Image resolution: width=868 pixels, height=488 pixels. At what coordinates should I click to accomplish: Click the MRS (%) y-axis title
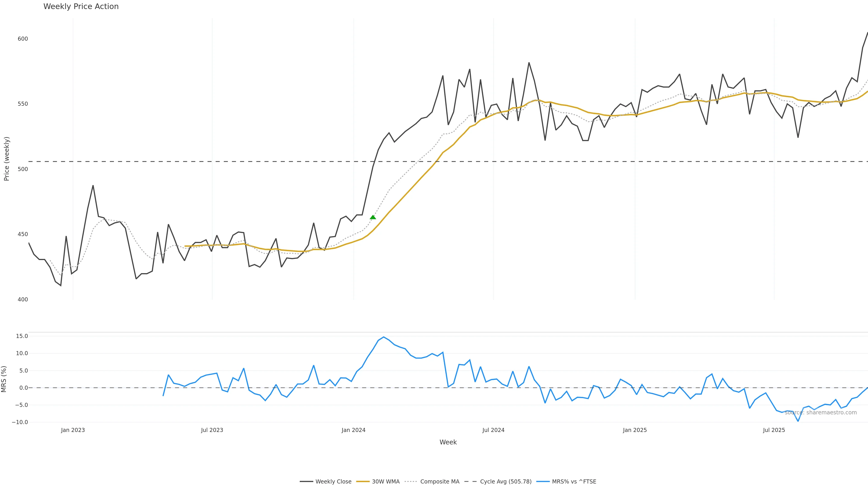tap(4, 379)
